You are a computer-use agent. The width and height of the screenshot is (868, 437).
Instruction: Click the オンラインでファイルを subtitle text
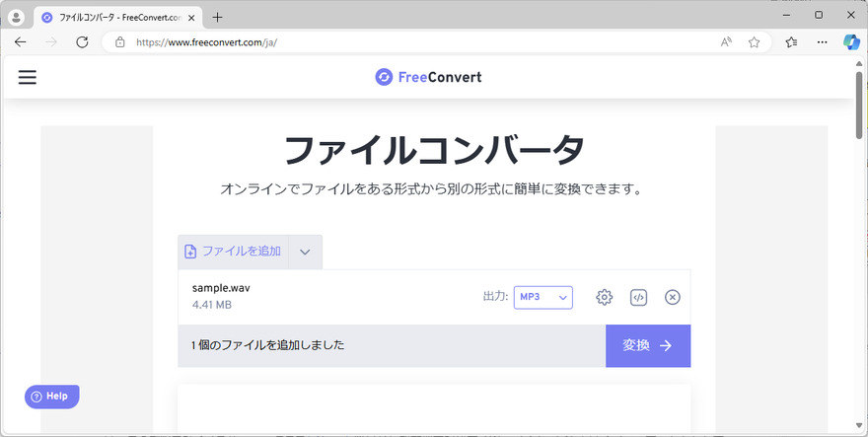pos(431,189)
